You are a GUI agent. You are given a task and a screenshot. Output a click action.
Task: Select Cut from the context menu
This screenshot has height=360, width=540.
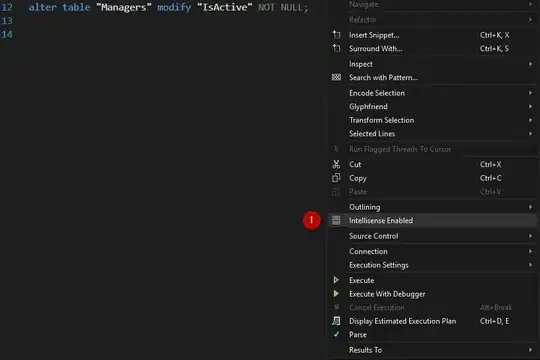(432, 164)
